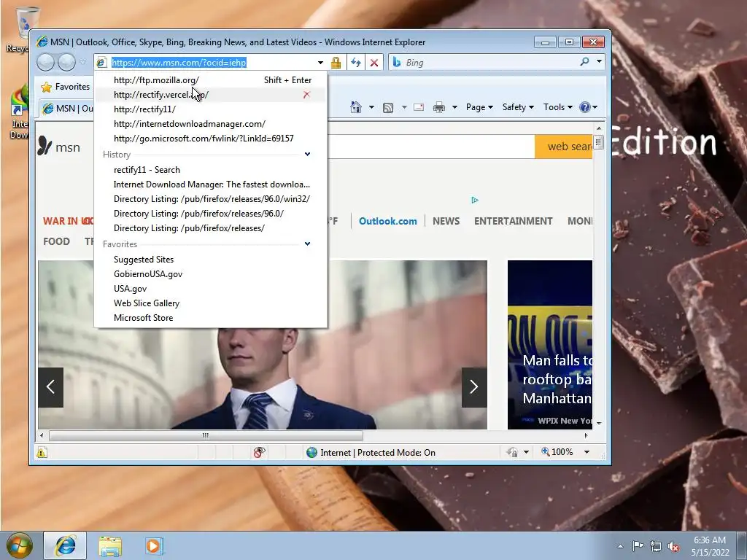Click the search magnifier icon

point(584,62)
